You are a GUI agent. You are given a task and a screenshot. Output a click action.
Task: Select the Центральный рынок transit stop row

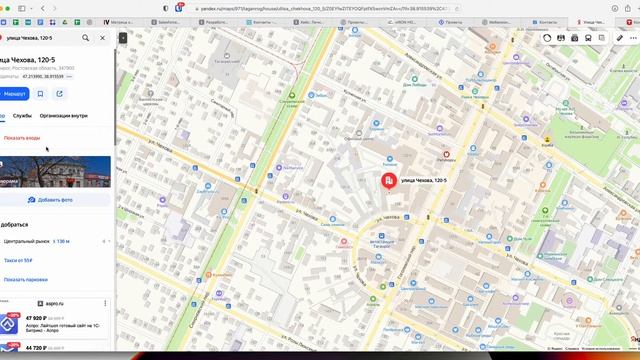pos(55,242)
